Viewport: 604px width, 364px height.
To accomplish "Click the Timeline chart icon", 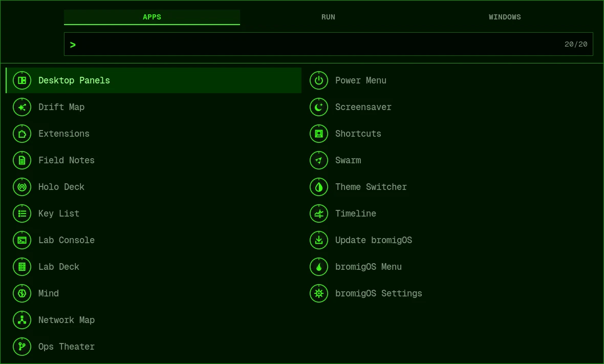I will pyautogui.click(x=318, y=213).
